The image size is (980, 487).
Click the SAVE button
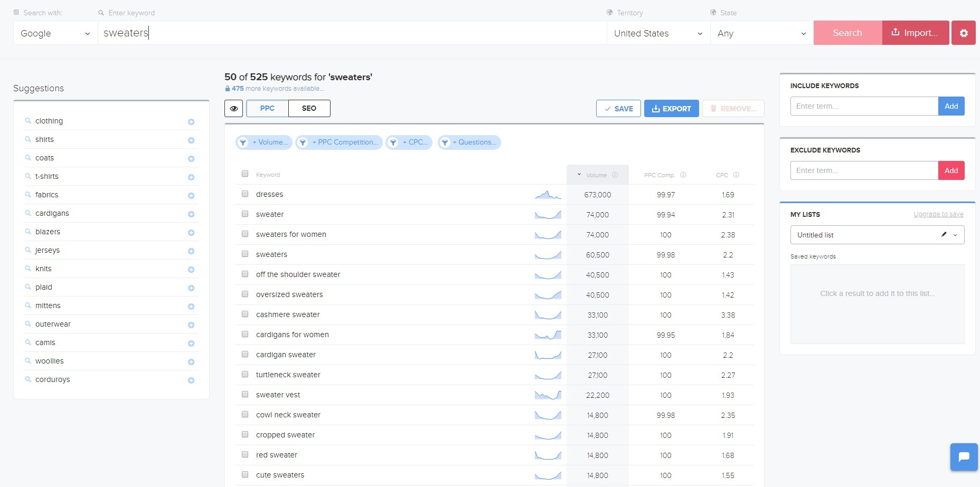618,109
